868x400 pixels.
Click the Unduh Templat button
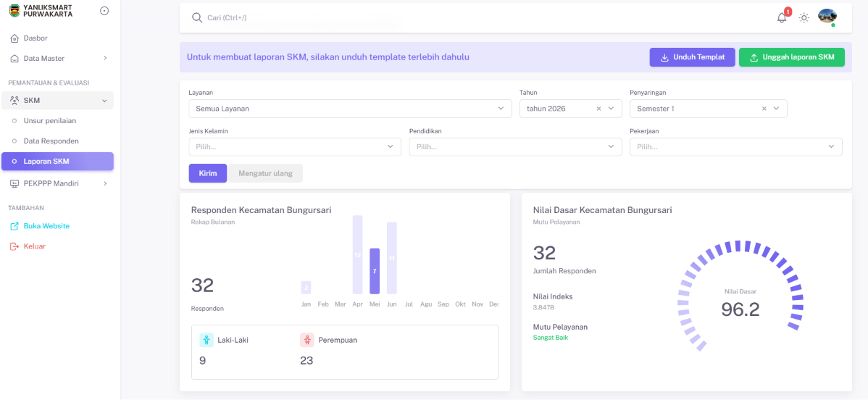pos(692,58)
